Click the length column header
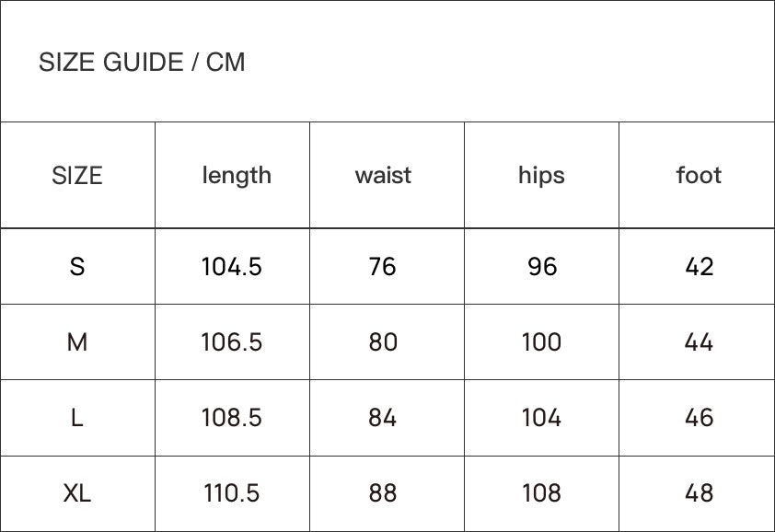The image size is (775, 532). (x=237, y=175)
